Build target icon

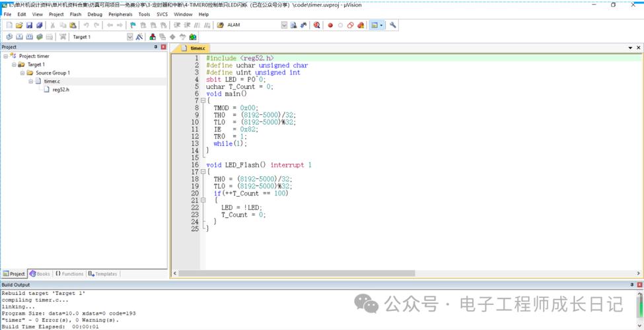click(x=19, y=37)
